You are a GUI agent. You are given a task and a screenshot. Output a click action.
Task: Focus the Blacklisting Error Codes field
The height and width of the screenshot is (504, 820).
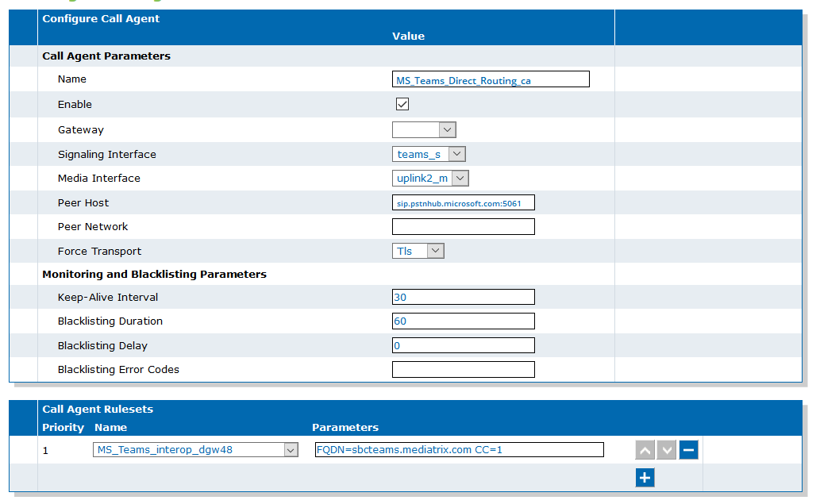[464, 370]
